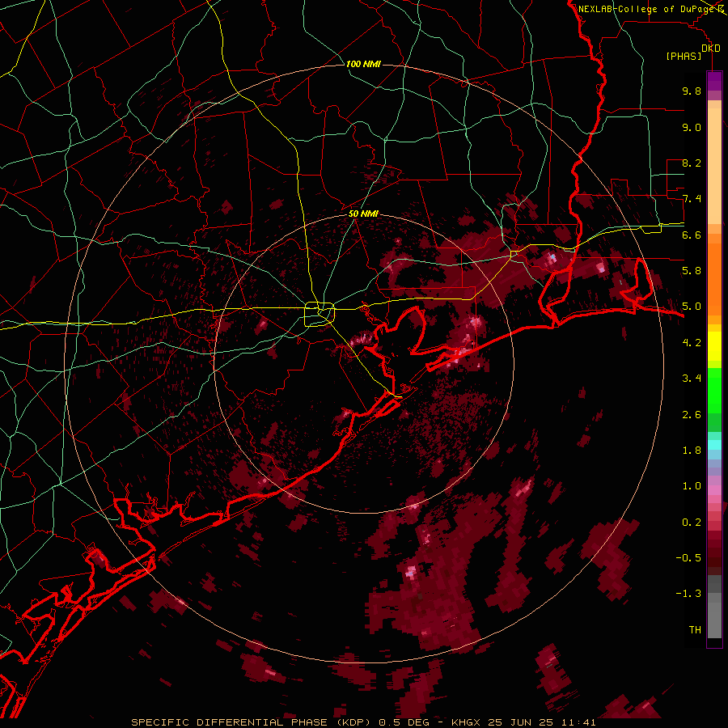Click the 5.8 value on the scale
The height and width of the screenshot is (728, 728).
(x=692, y=271)
